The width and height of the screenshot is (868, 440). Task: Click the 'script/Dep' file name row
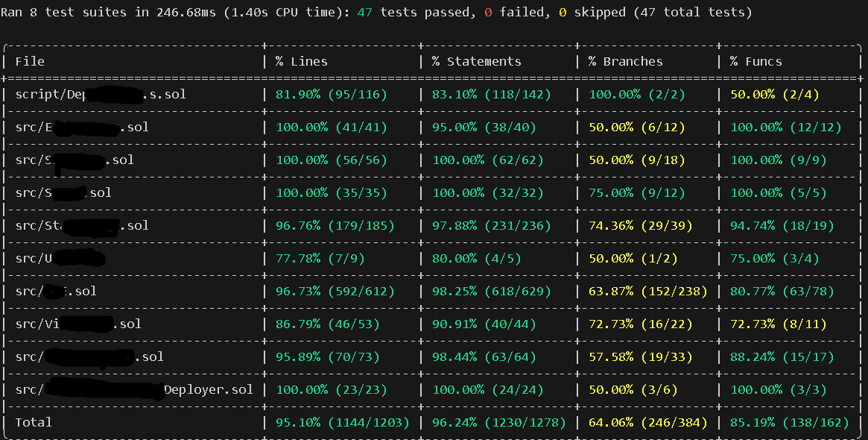101,94
